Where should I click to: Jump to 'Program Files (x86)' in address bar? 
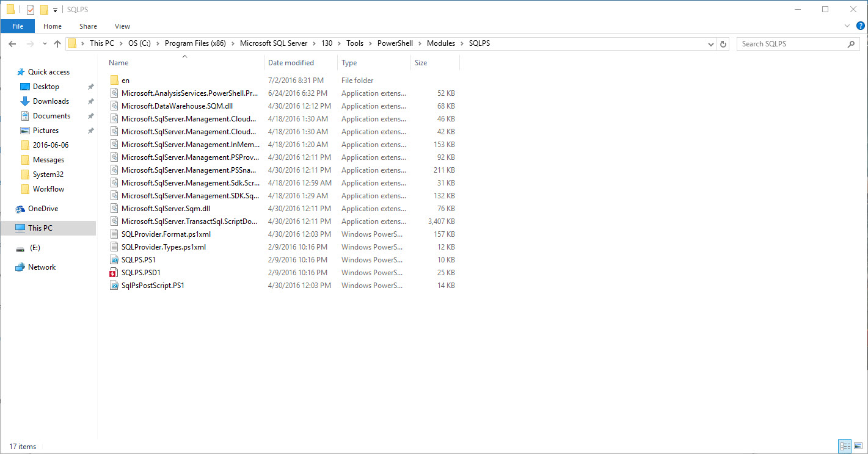[195, 44]
